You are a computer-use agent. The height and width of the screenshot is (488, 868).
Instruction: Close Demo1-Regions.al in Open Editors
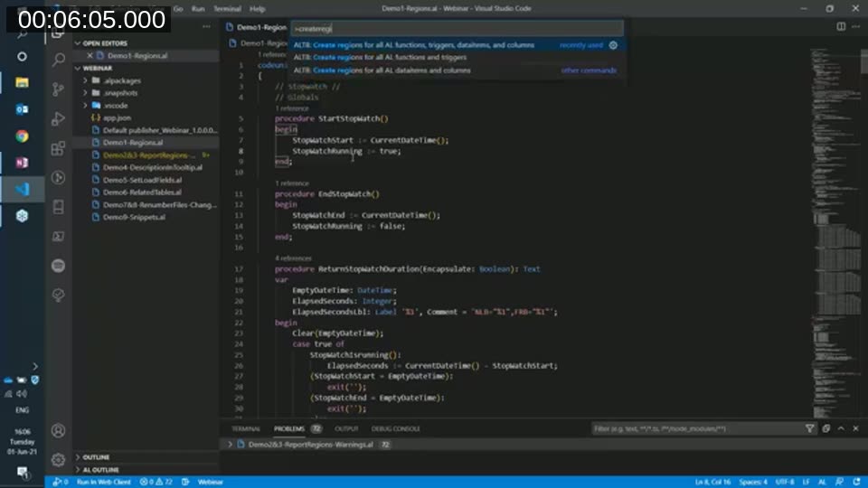point(90,55)
